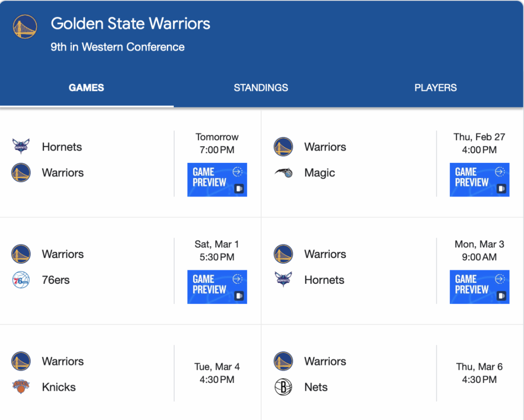The width and height of the screenshot is (524, 420).
Task: Click the Magic team logo
Action: pos(283,173)
